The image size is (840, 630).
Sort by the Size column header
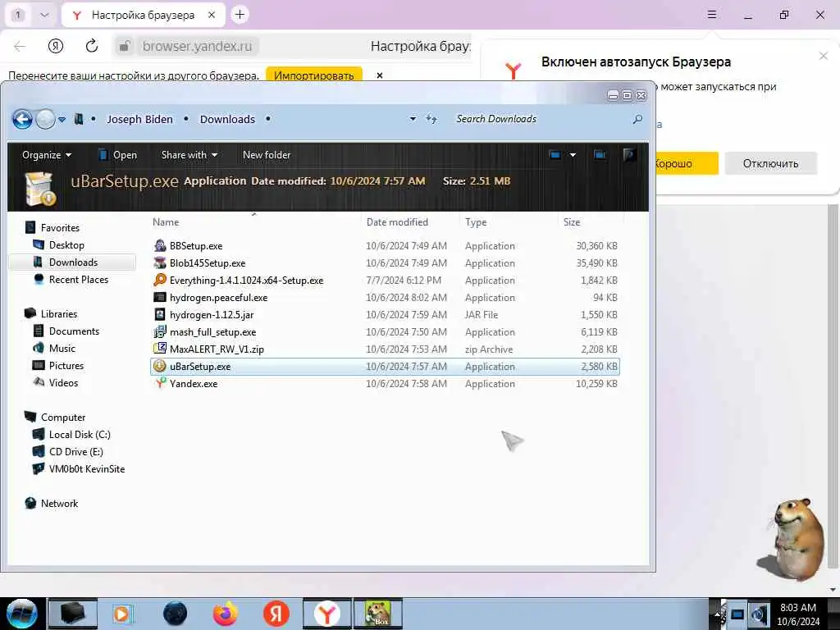pyautogui.click(x=572, y=221)
